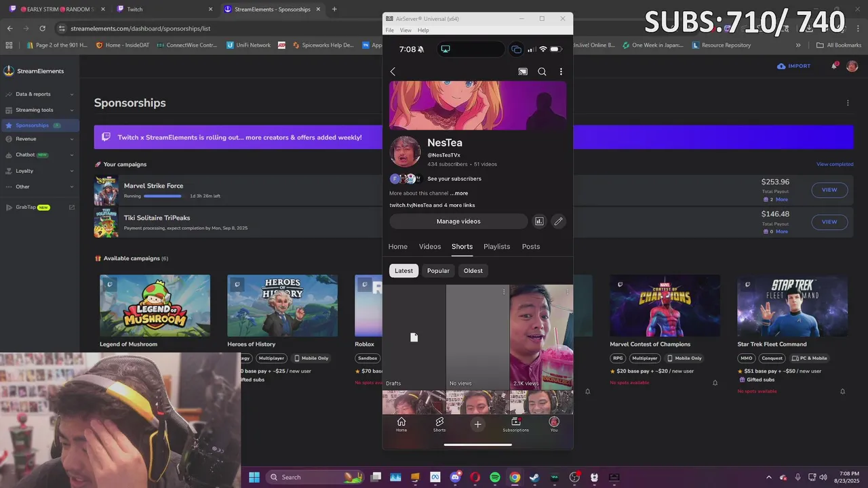Show hidden system tray icons chevron

[x=770, y=477]
